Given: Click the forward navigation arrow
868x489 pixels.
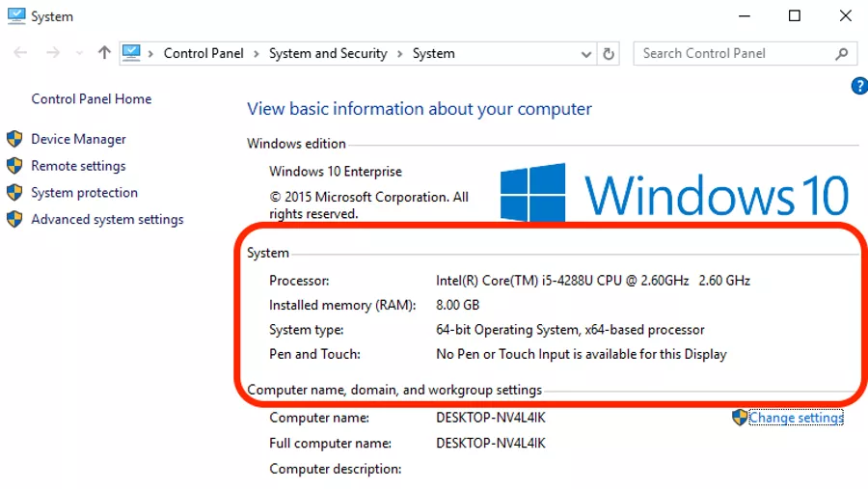Looking at the screenshot, I should [x=53, y=53].
